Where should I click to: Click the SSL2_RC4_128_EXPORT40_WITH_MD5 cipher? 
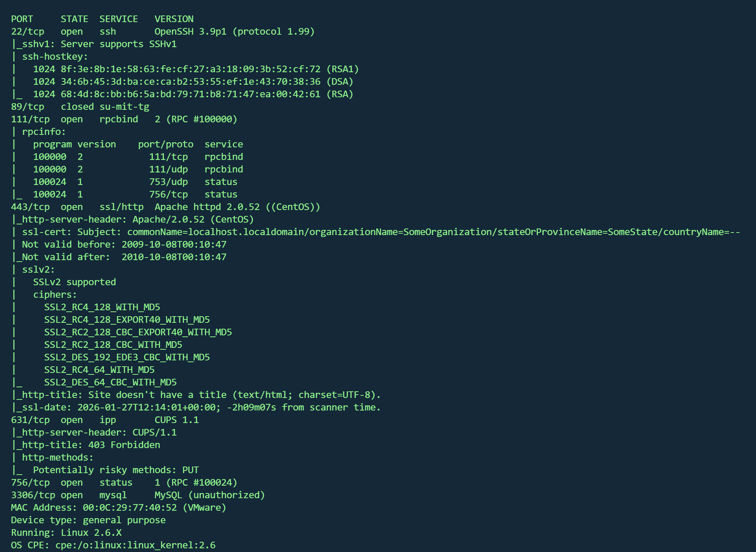pos(127,320)
